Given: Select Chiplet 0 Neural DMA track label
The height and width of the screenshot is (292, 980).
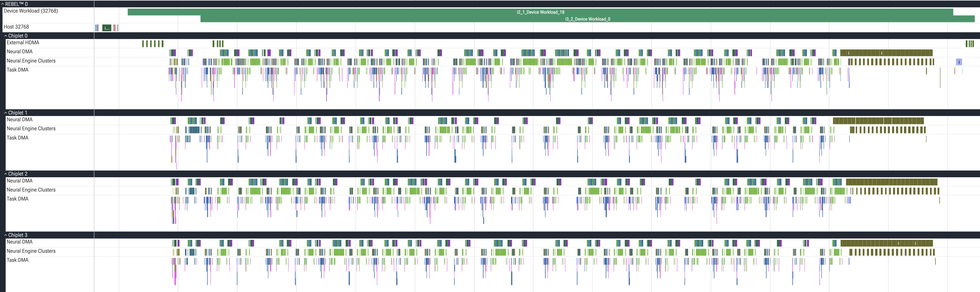Looking at the screenshot, I should [x=19, y=51].
